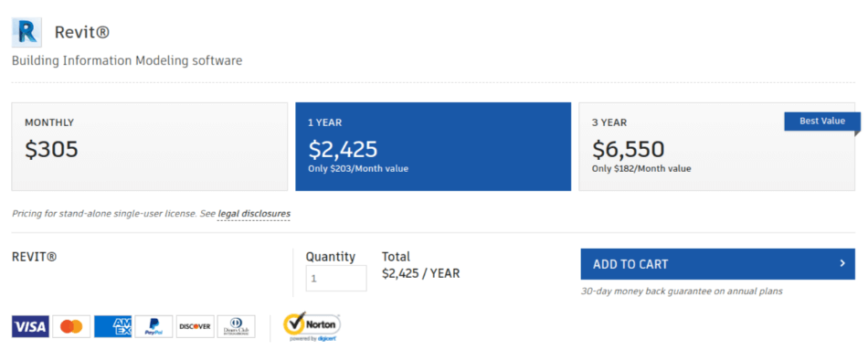Click the Only $182/Month value text
The image size is (868, 350).
(x=641, y=169)
